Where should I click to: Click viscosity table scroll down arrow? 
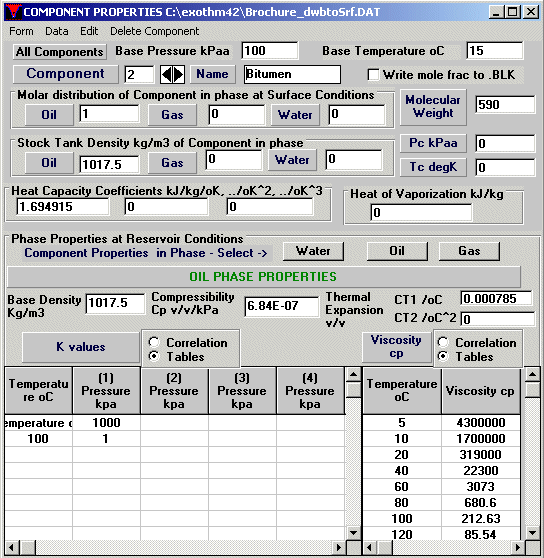(x=532, y=533)
